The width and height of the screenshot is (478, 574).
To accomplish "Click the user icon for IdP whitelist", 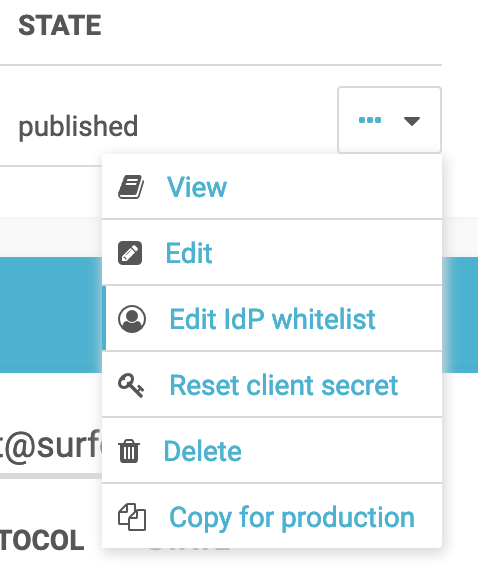I will (x=132, y=319).
